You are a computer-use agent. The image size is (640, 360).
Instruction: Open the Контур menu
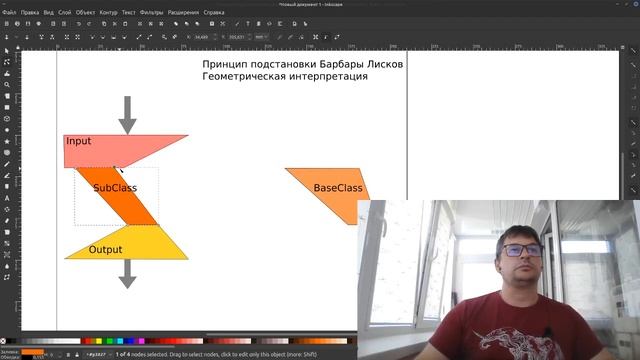pyautogui.click(x=108, y=13)
